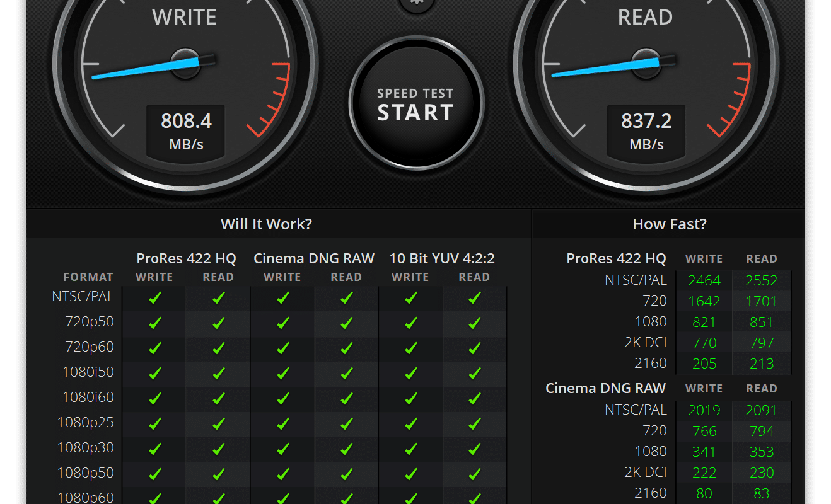
Task: Select ProRes 2K DCI write value 770
Action: click(x=704, y=343)
